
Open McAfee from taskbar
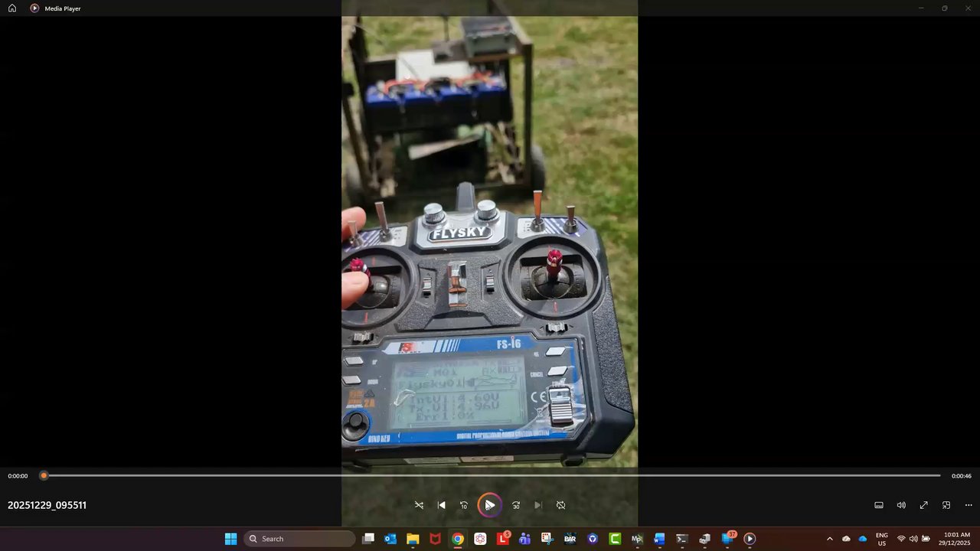tap(435, 539)
